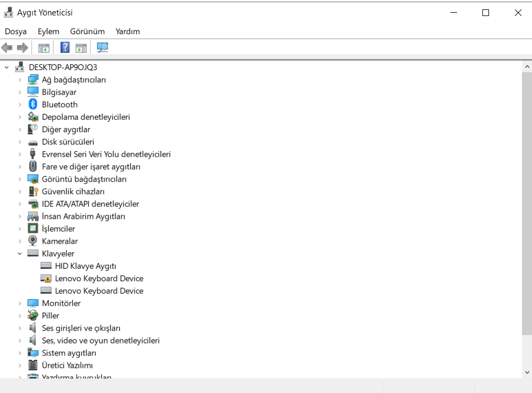Click the mouse icon for Fare aygıtları
The image size is (532, 393).
click(x=33, y=167)
